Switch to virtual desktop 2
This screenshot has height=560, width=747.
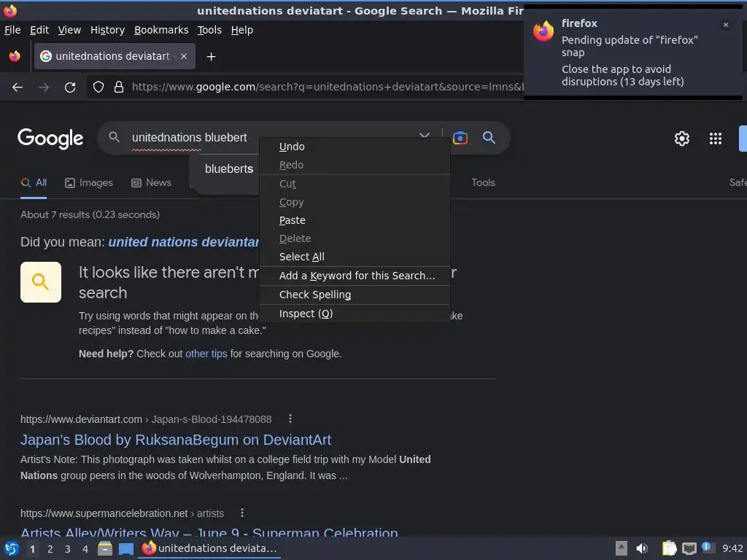(x=50, y=549)
